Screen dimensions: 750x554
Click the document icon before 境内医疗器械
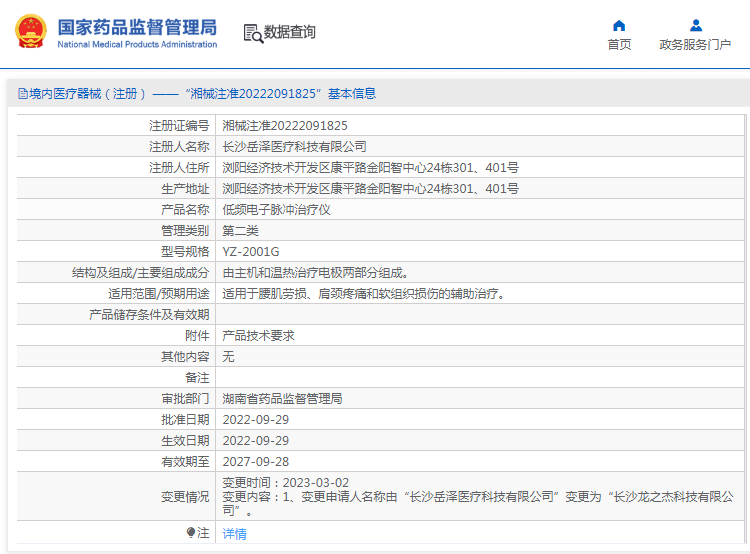[x=22, y=94]
